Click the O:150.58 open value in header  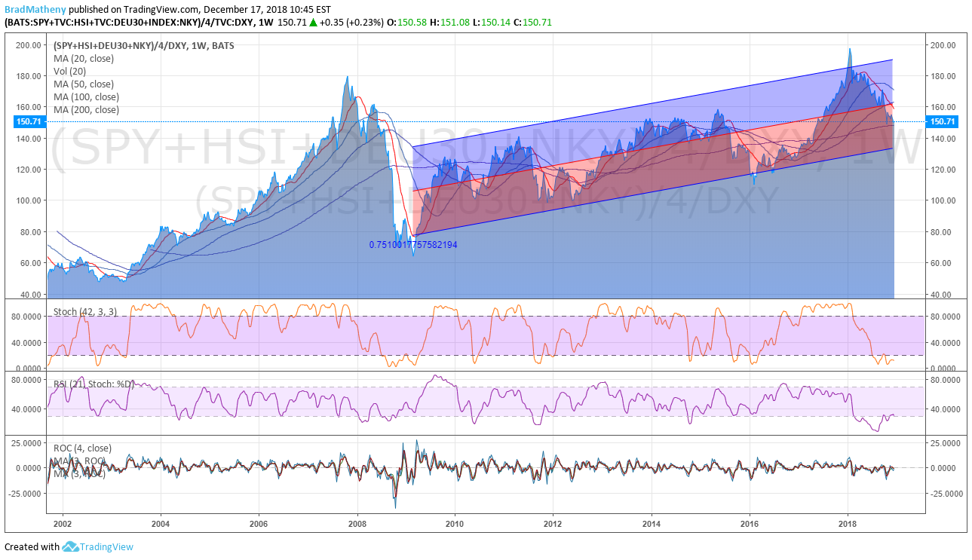(x=406, y=23)
